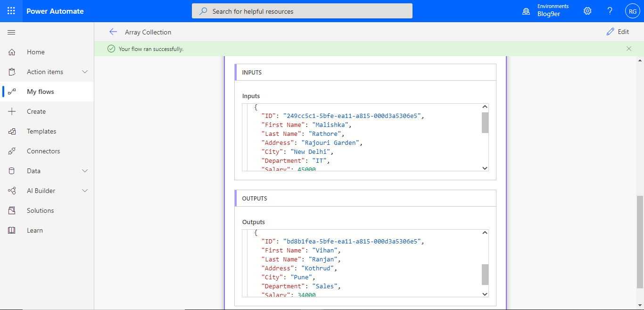
Task: Click Edit to modify the flow
Action: 618,32
